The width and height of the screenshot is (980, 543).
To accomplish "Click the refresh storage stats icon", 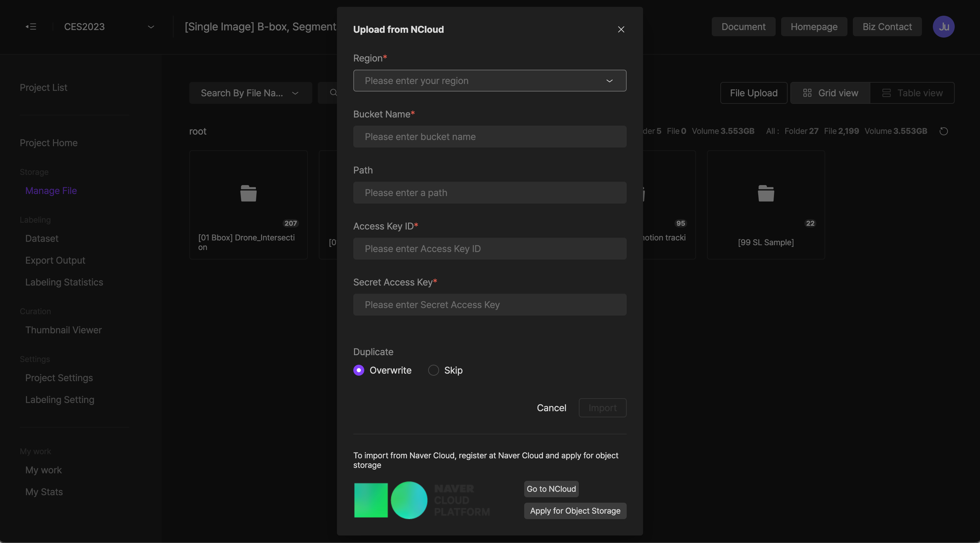I will pyautogui.click(x=943, y=131).
